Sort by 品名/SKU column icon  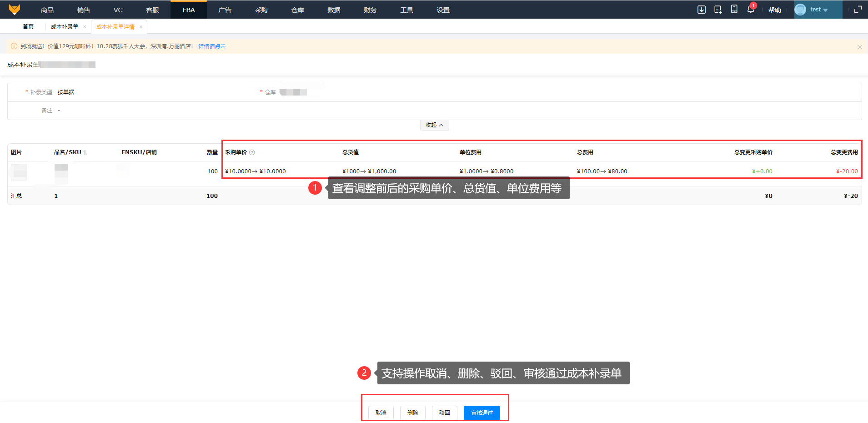[85, 152]
